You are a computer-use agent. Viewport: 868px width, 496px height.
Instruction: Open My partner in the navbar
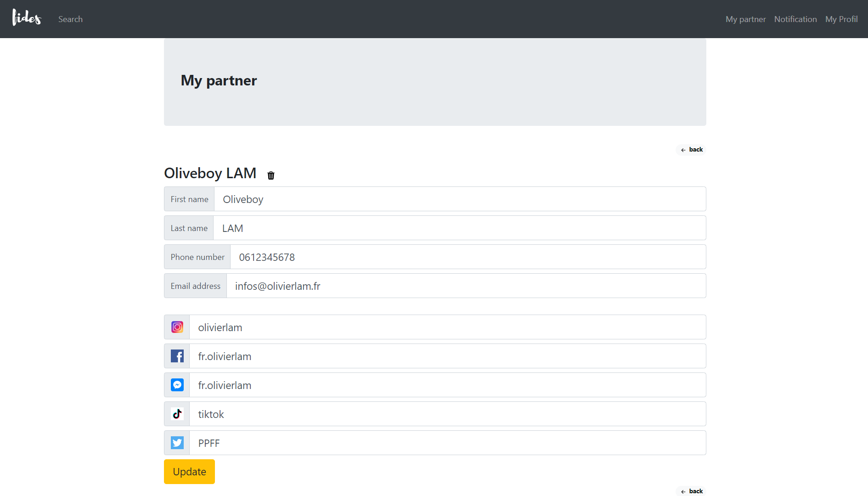[x=745, y=19]
